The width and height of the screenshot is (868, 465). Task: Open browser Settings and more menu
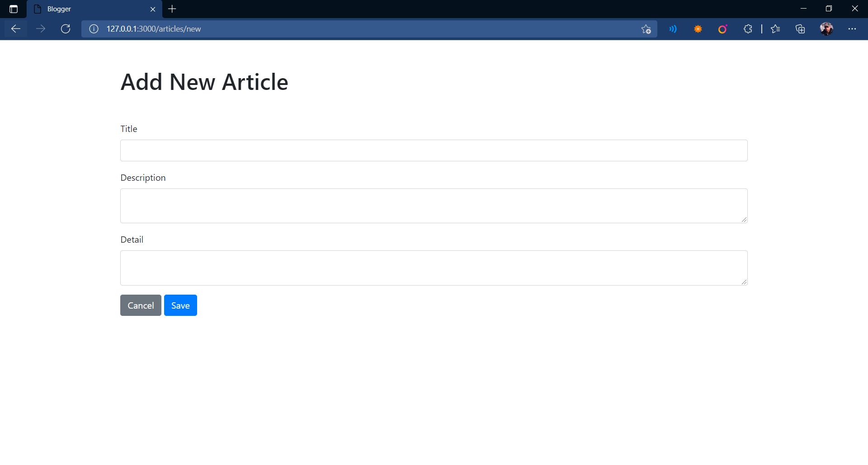click(x=852, y=29)
